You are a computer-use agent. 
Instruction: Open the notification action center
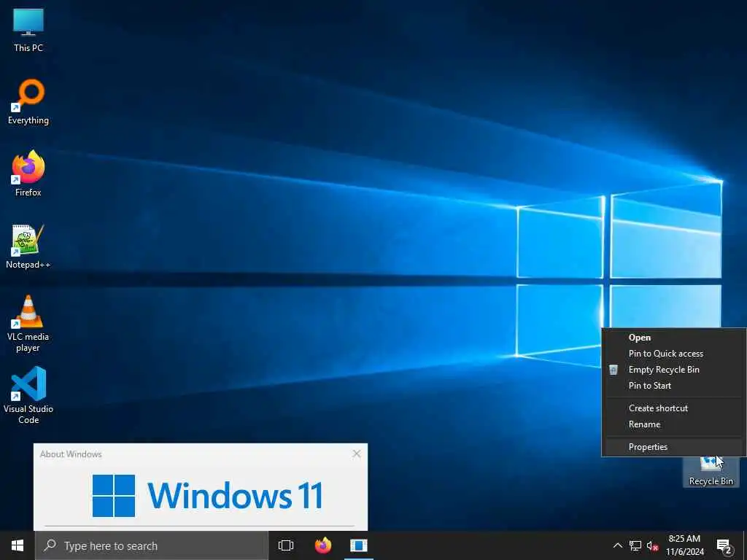[724, 545]
